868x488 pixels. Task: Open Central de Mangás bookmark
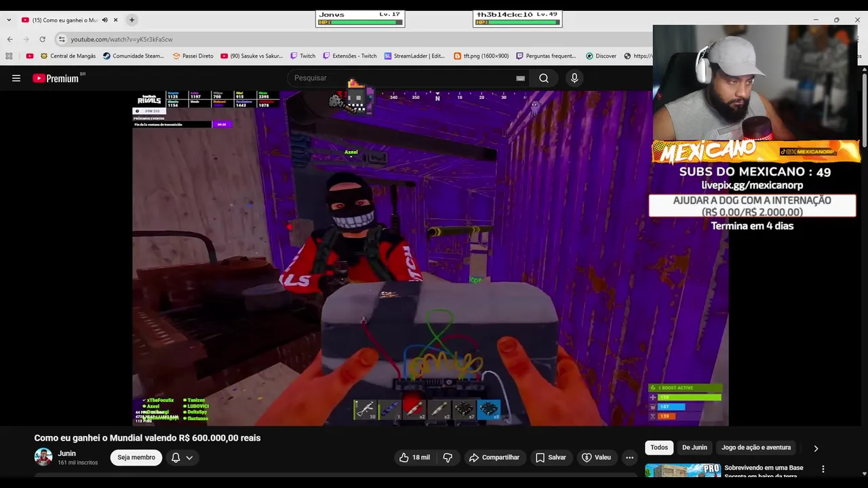(68, 56)
